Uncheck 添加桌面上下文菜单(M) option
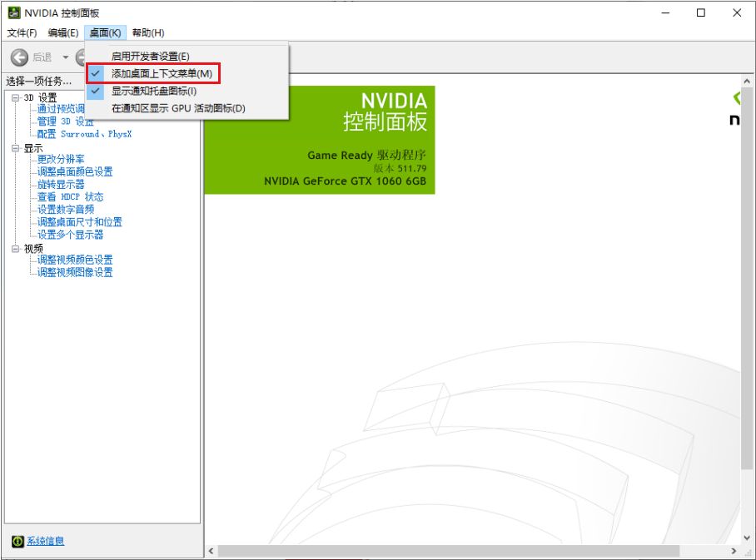This screenshot has height=560, width=756. [187, 74]
